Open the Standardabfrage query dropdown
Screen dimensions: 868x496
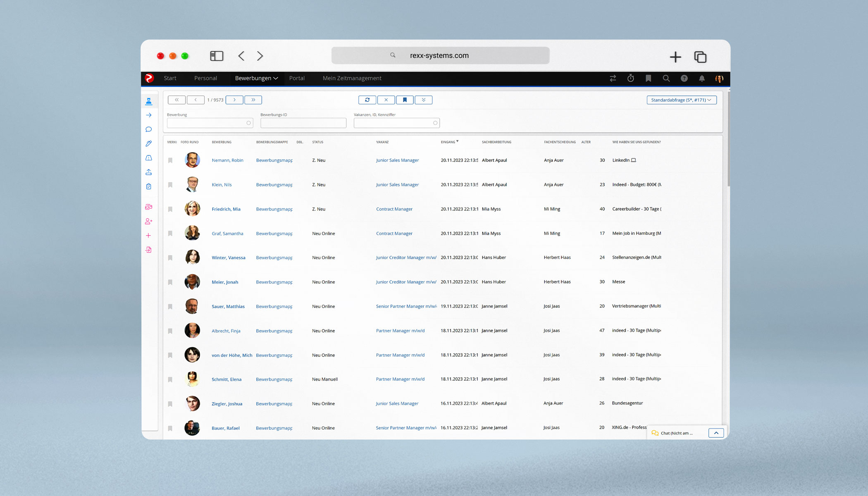[x=681, y=100]
